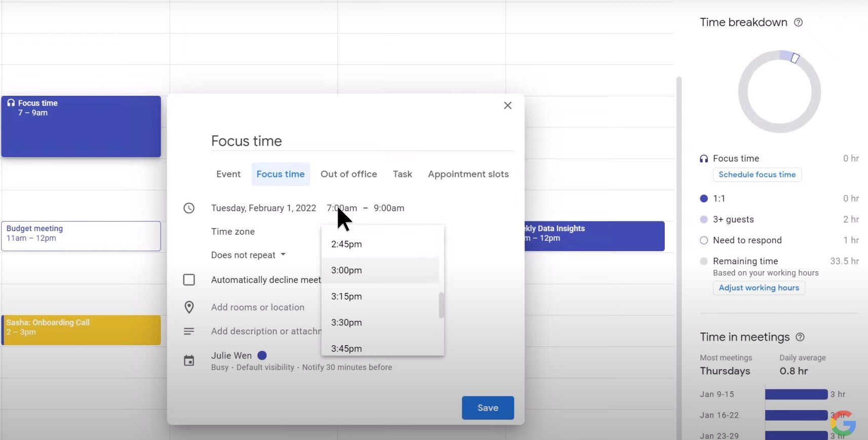Expand the Does not repeat dropdown
The width and height of the screenshot is (868, 440).
248,255
